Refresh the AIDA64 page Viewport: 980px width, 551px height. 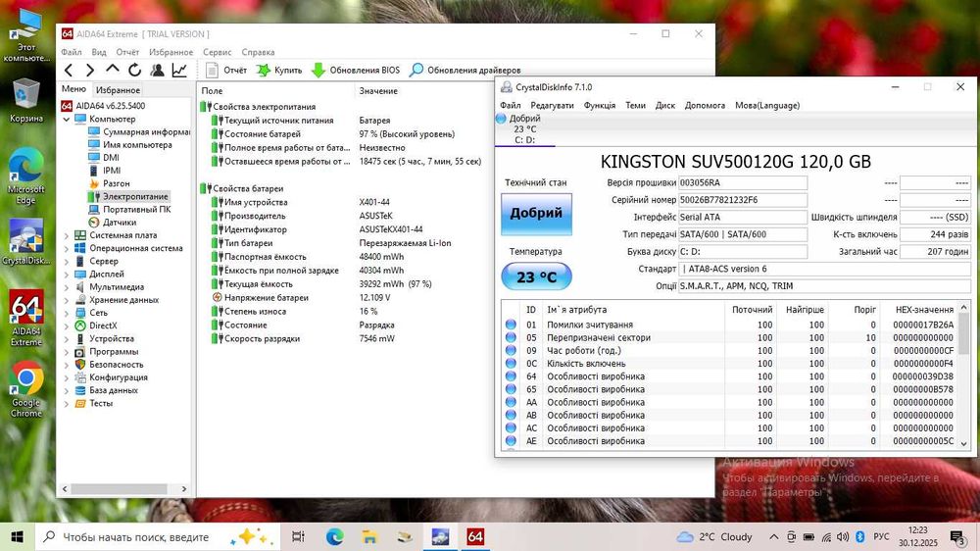(x=134, y=70)
